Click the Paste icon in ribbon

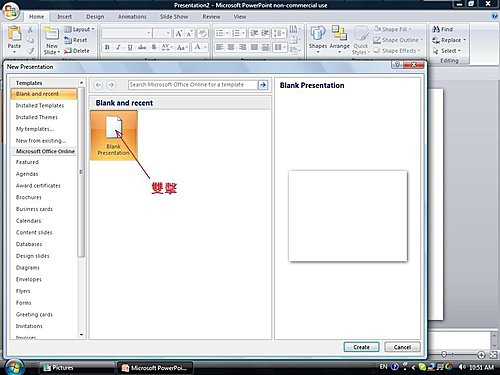[x=14, y=34]
